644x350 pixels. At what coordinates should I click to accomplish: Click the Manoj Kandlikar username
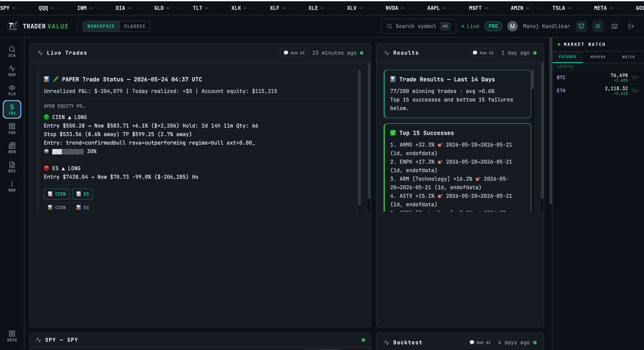[x=547, y=26]
